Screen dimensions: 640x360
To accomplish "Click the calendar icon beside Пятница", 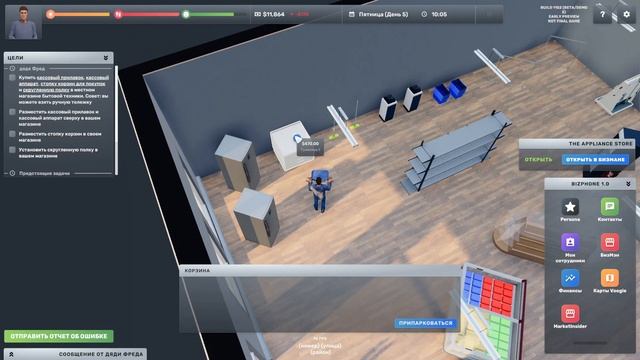I will click(x=351, y=14).
